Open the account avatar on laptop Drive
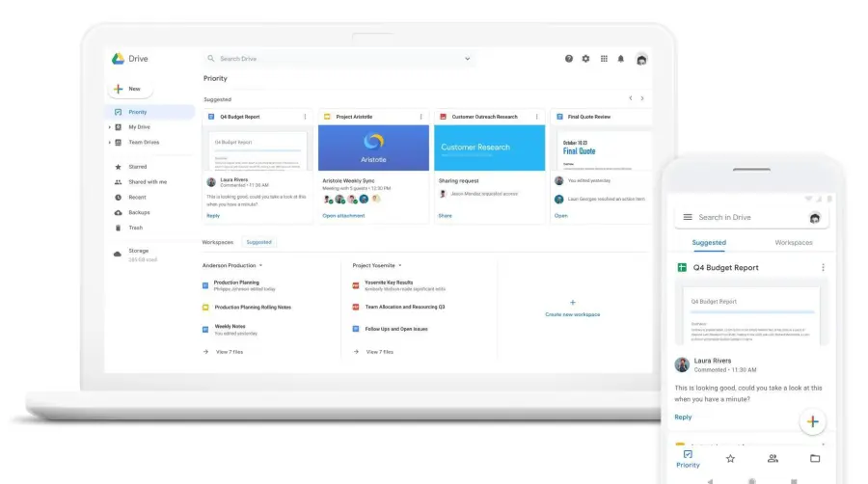868x484 pixels. (641, 59)
